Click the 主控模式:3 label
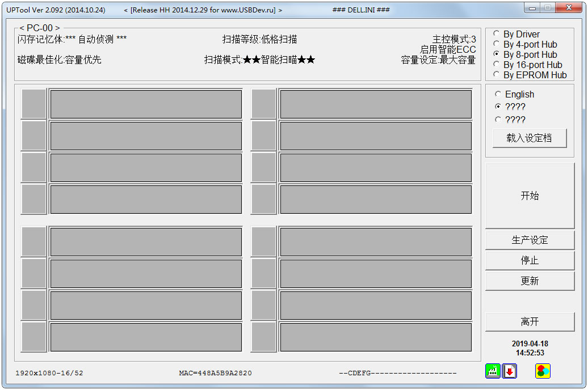 pos(454,39)
